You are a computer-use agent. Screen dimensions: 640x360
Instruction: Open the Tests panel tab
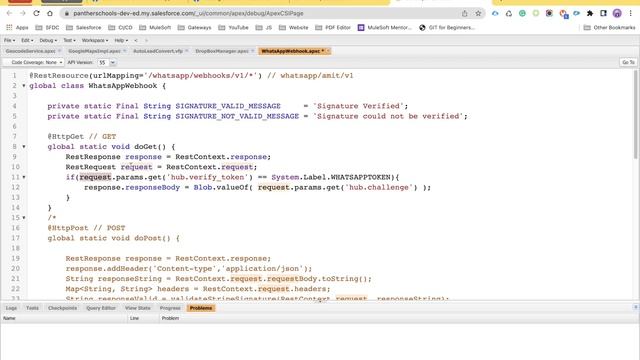(x=32, y=308)
